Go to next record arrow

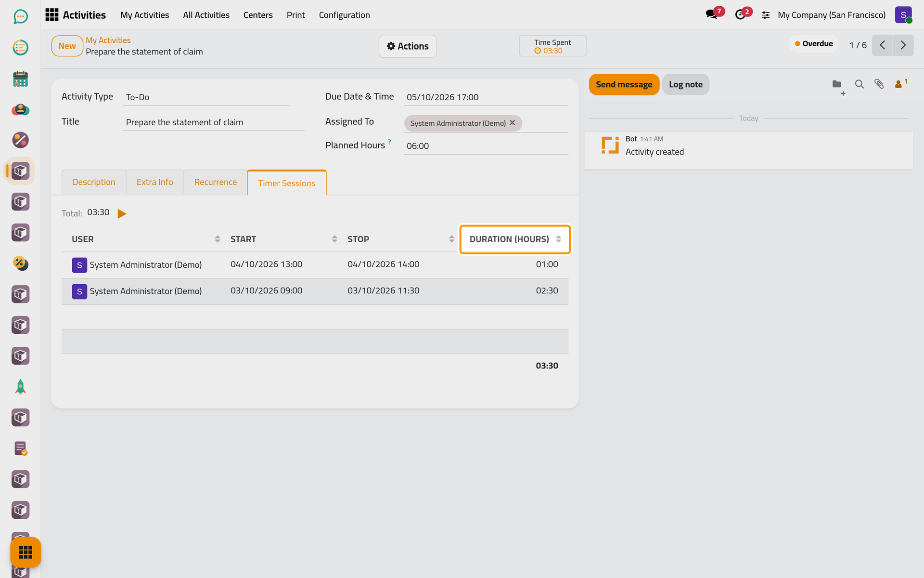point(903,45)
